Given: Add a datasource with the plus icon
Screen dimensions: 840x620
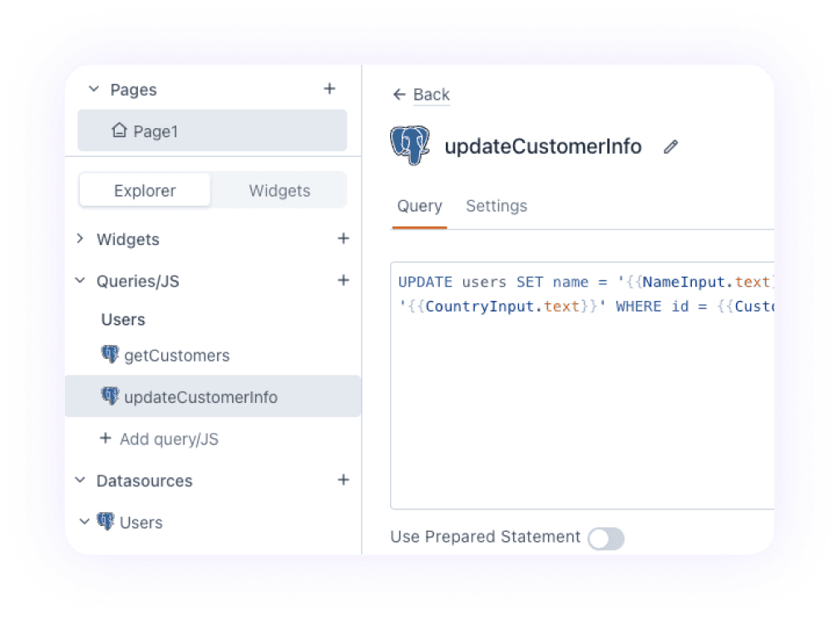Looking at the screenshot, I should pos(343,480).
